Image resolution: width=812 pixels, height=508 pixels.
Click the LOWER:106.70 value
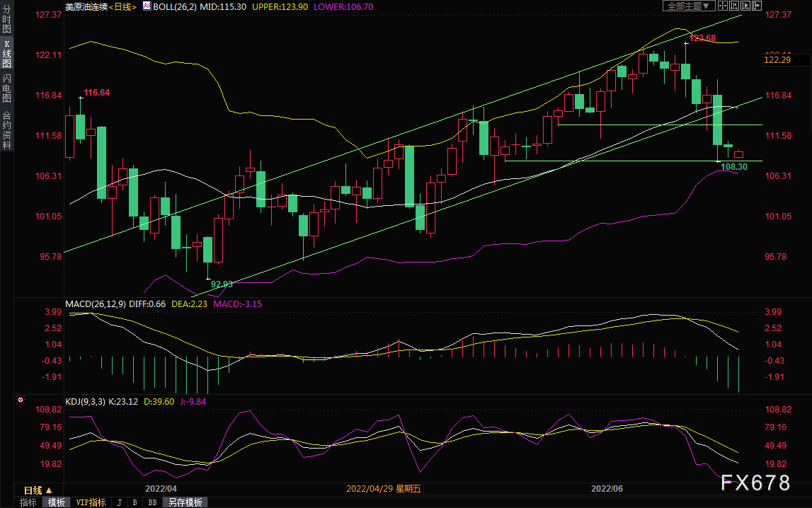[x=343, y=7]
